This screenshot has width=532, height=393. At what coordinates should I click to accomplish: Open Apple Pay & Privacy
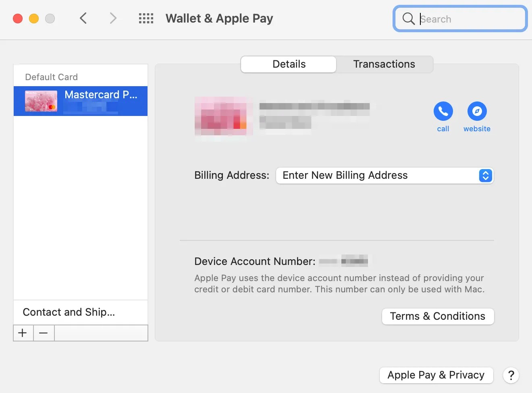coord(436,375)
